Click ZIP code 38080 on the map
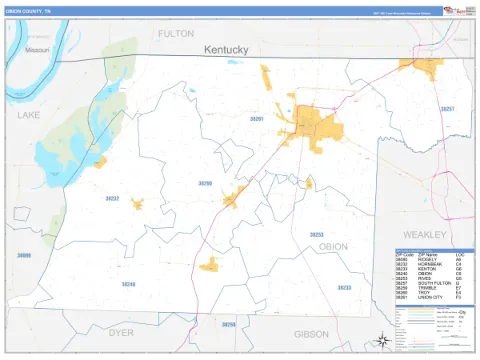The image size is (480, 360). coord(24,256)
